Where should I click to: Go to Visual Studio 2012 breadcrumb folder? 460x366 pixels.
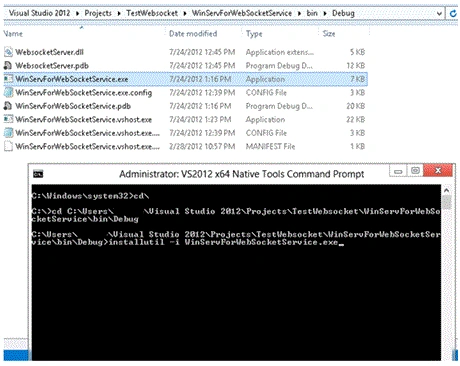click(39, 13)
